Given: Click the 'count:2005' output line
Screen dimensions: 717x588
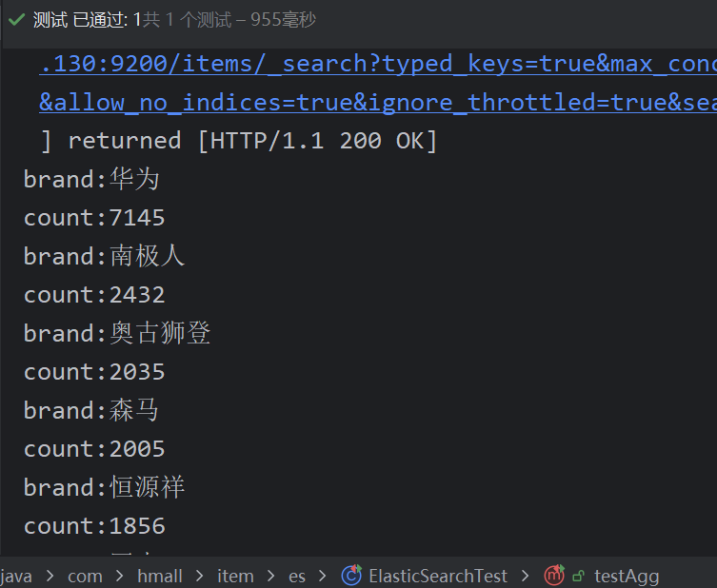Looking at the screenshot, I should (x=94, y=449).
